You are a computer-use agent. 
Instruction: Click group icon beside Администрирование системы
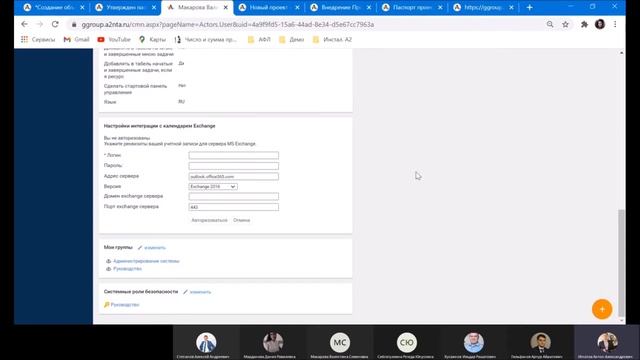109,261
